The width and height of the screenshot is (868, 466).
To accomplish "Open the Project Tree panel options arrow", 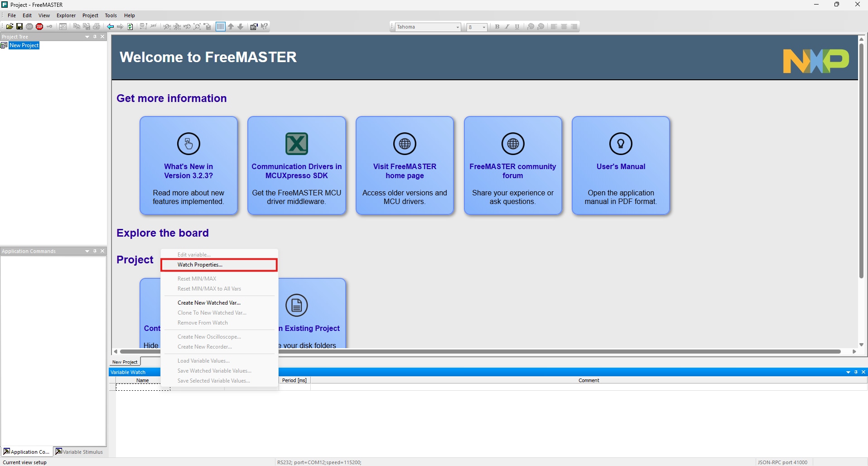I will (87, 37).
